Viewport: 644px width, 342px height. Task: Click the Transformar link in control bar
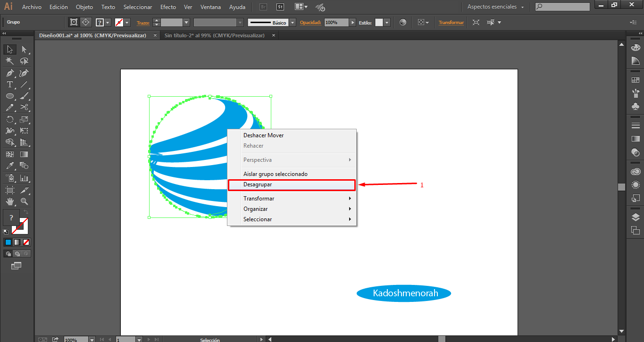coord(451,22)
